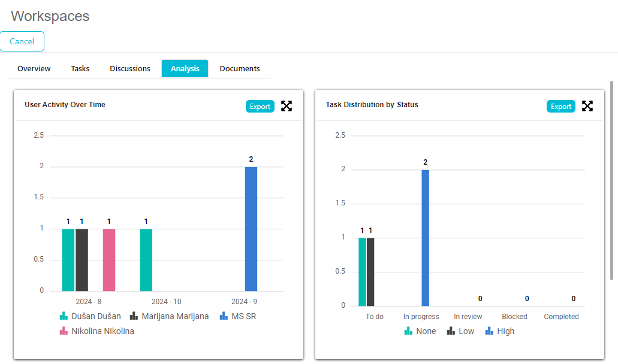Toggle the Marijana Marijana series label
The height and width of the screenshot is (364, 618).
coord(175,316)
